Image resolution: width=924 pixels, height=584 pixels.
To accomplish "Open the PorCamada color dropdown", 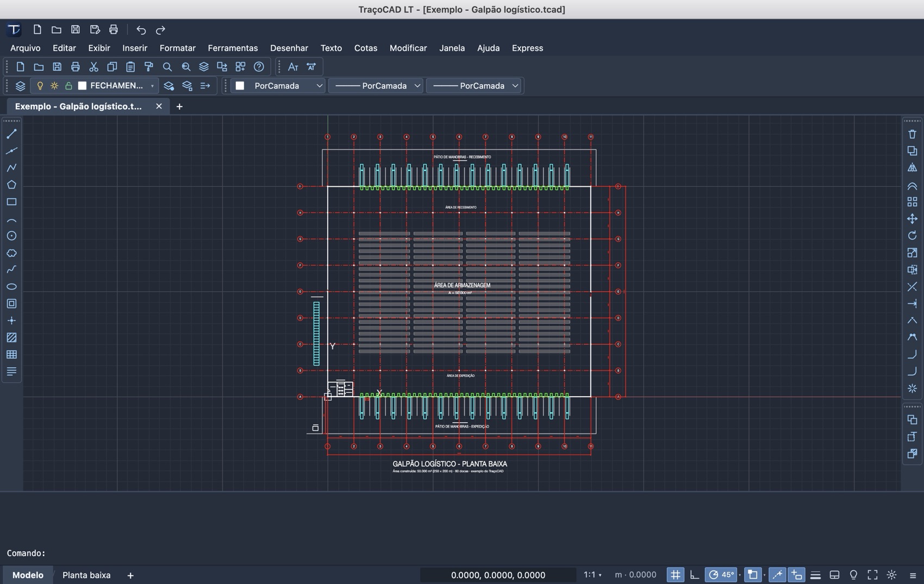I will tap(279, 86).
